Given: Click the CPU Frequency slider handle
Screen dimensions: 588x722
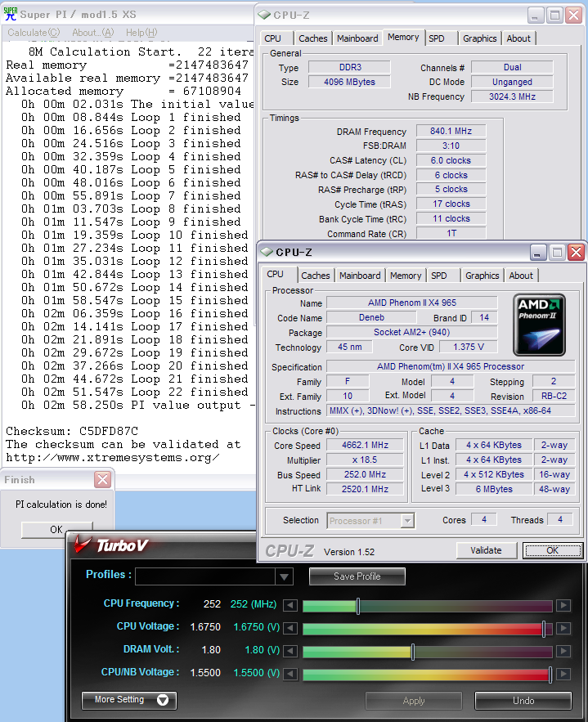Looking at the screenshot, I should 358,606.
